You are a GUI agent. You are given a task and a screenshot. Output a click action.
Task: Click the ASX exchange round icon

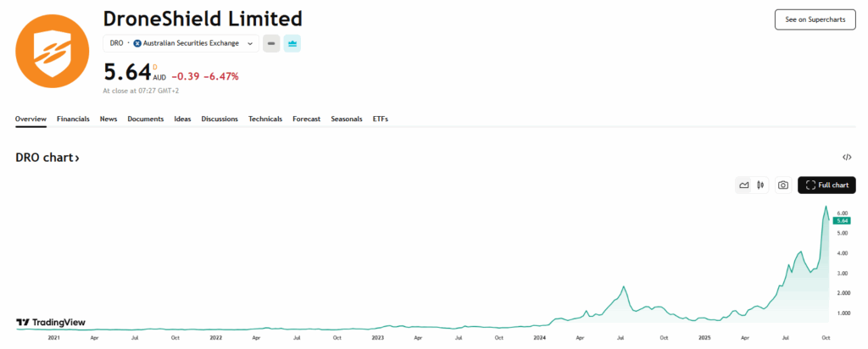point(137,43)
